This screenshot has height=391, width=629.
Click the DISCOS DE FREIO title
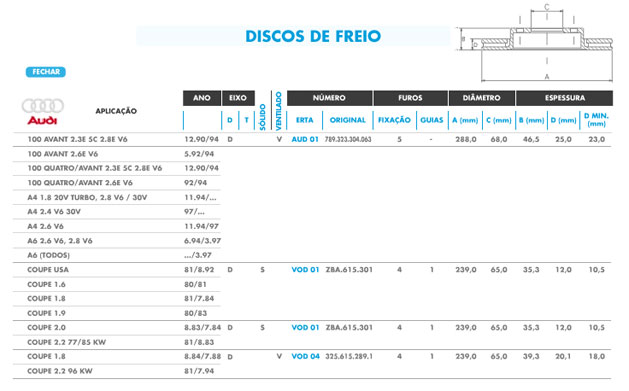(x=313, y=36)
